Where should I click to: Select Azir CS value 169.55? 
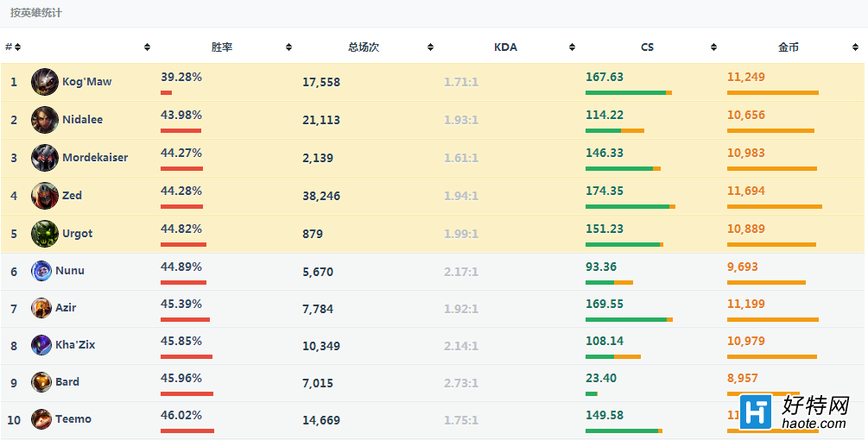605,304
